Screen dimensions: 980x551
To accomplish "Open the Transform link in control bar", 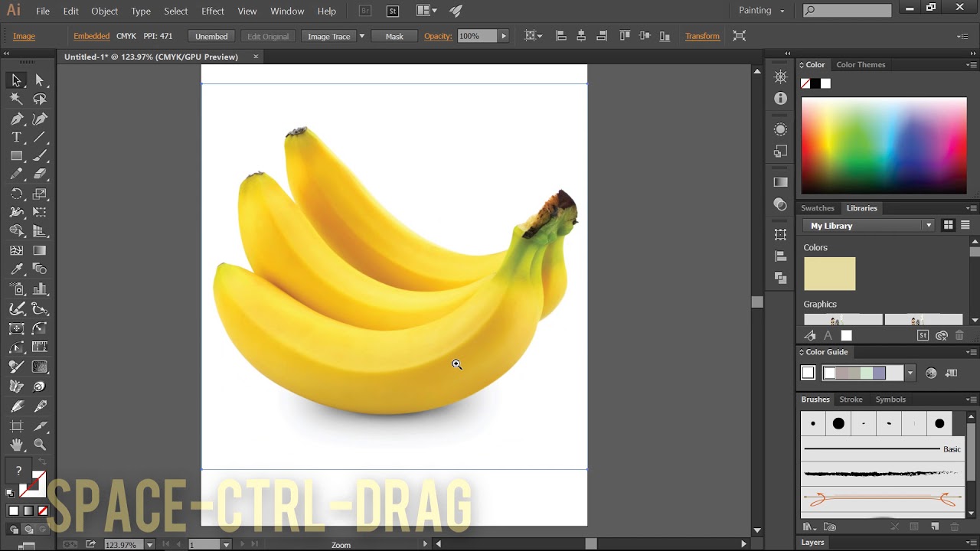I will (702, 36).
